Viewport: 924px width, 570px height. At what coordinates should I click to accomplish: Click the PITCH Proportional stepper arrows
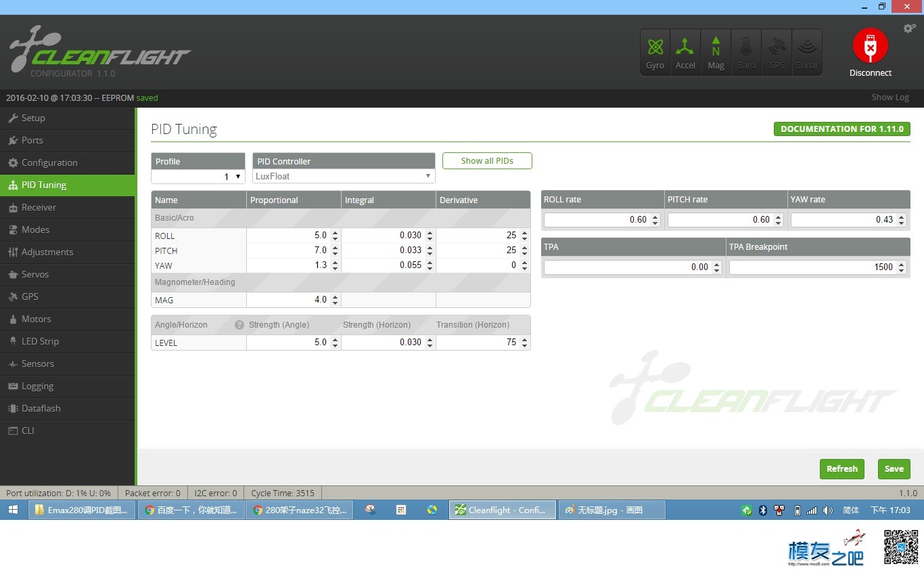click(x=335, y=250)
